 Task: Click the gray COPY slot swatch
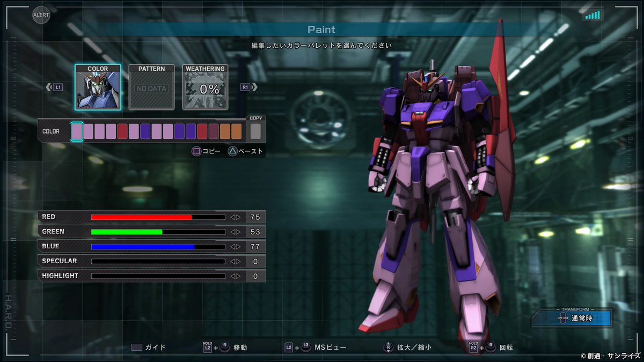(255, 131)
